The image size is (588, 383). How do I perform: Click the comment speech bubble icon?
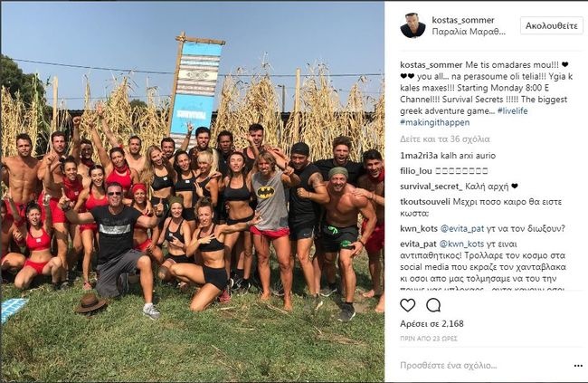click(x=433, y=305)
